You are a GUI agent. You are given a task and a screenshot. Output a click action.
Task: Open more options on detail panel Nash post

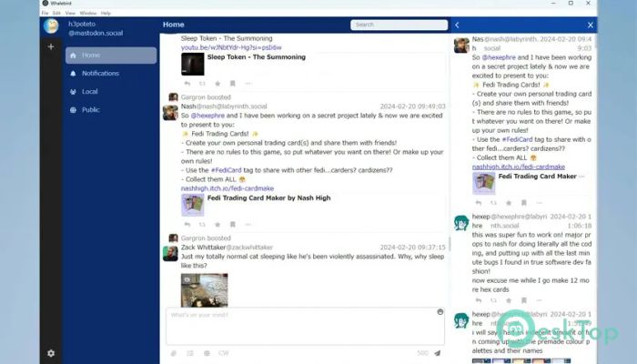(540, 203)
